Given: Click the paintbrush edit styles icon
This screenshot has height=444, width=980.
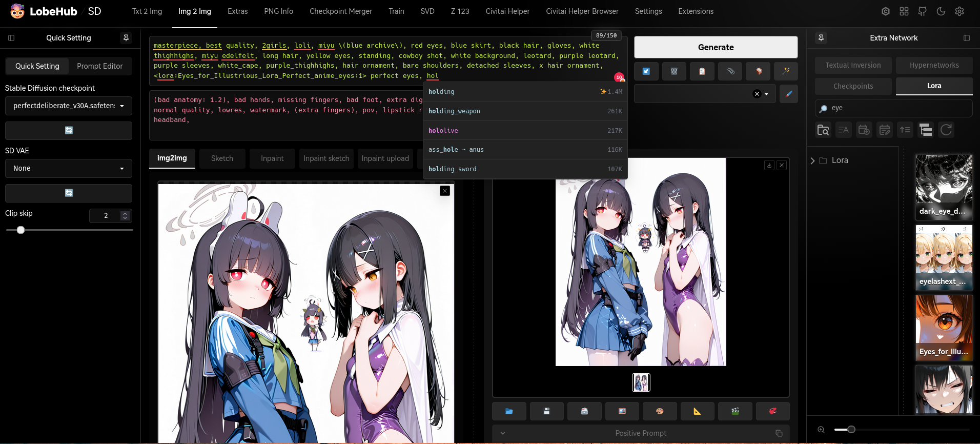Looking at the screenshot, I should pyautogui.click(x=788, y=94).
